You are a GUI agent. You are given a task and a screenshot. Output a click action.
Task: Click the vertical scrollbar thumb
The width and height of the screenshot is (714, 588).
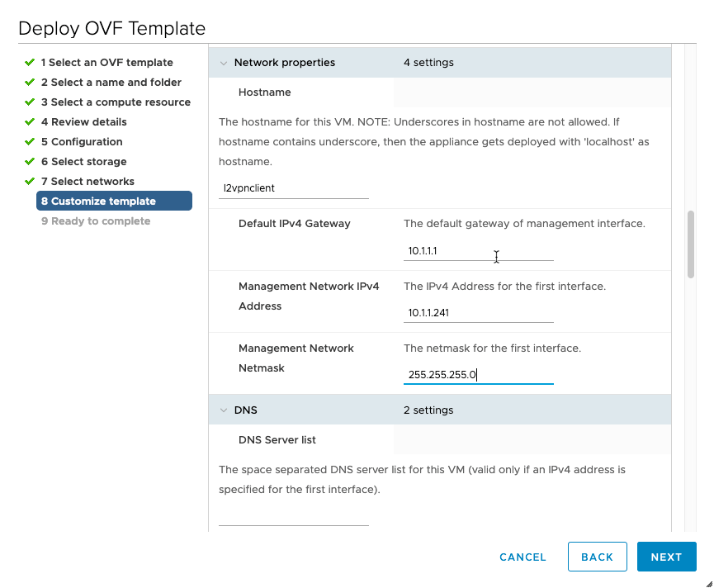(x=691, y=244)
